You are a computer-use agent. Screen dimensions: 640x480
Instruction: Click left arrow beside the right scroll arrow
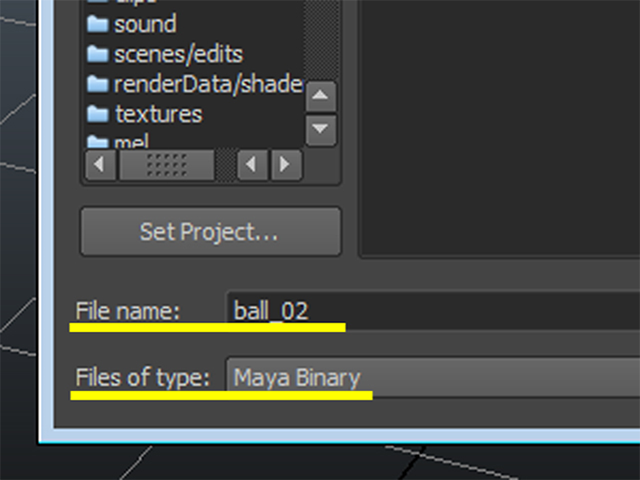[x=252, y=165]
